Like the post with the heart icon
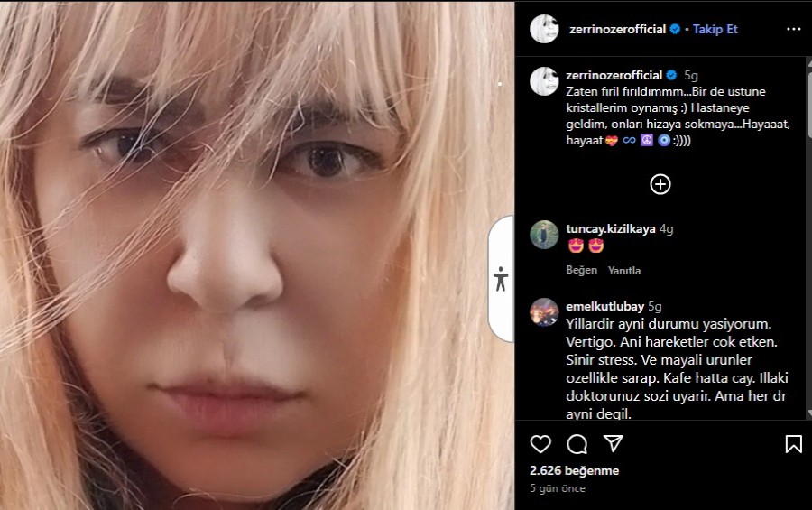This screenshot has height=510, width=812. tap(540, 444)
